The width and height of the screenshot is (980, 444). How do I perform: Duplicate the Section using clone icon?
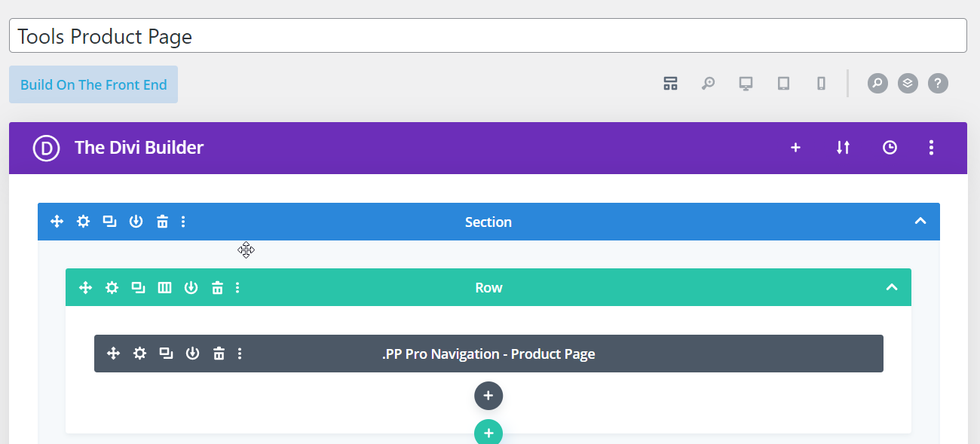point(109,222)
